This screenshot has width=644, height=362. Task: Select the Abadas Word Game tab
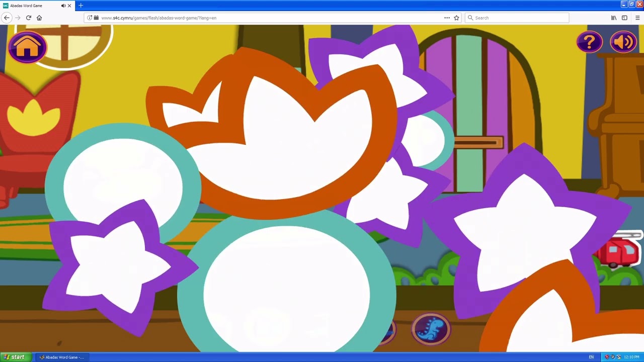tap(38, 6)
